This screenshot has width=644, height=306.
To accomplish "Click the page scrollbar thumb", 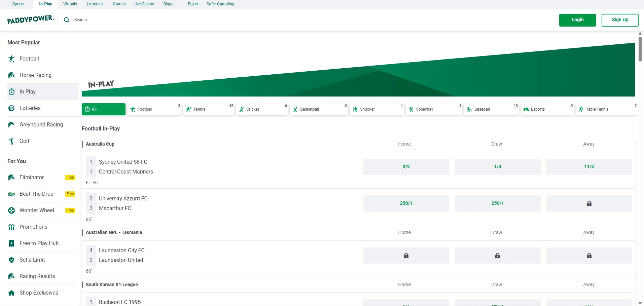I will (640, 49).
